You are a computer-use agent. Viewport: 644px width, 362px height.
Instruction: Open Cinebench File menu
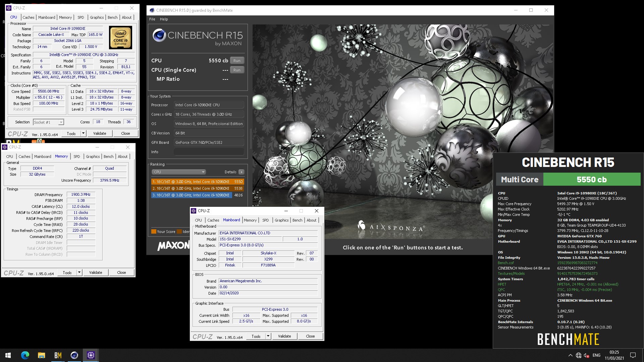coord(152,19)
